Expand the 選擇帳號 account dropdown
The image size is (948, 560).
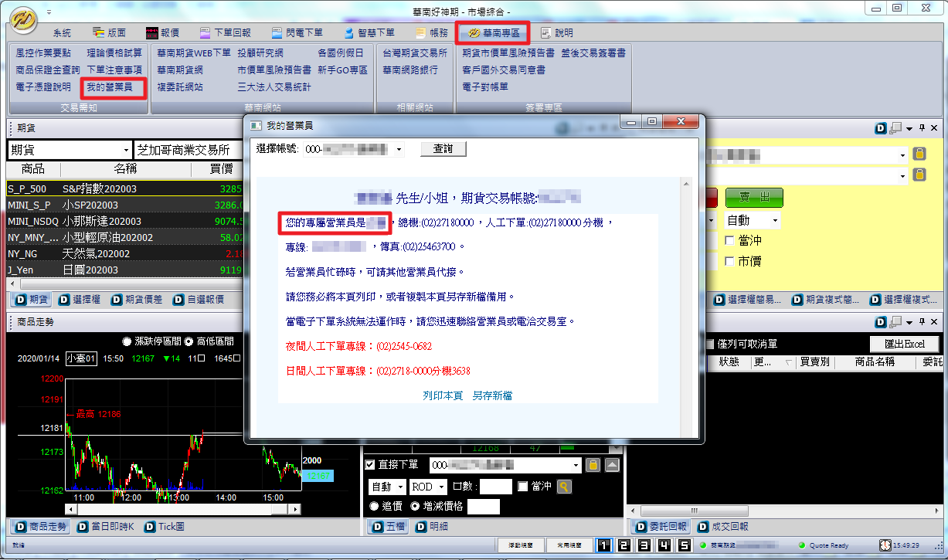pyautogui.click(x=399, y=149)
